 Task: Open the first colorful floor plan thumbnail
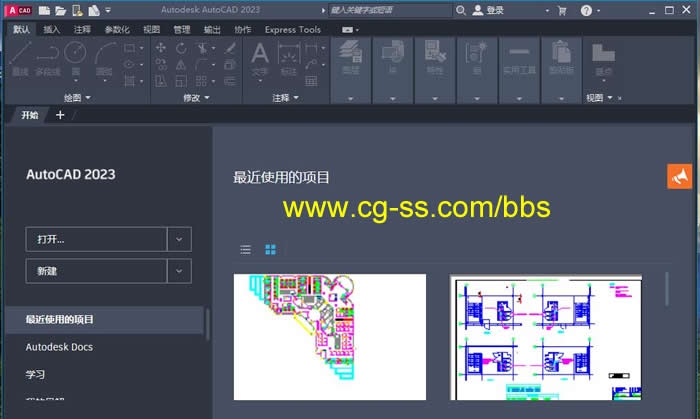coord(329,336)
